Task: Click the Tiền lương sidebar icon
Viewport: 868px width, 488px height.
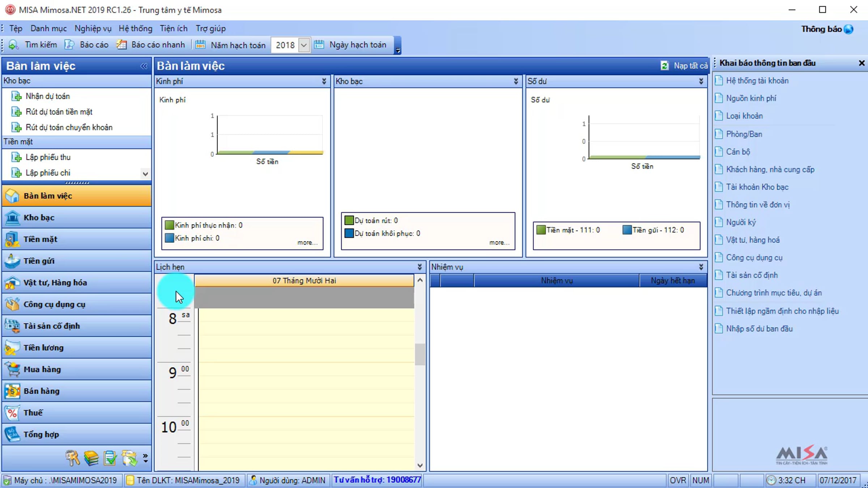Action: tap(12, 348)
